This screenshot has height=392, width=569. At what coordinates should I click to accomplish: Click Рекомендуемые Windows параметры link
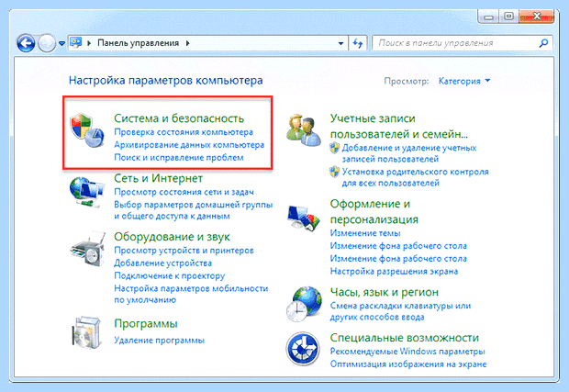(x=407, y=352)
